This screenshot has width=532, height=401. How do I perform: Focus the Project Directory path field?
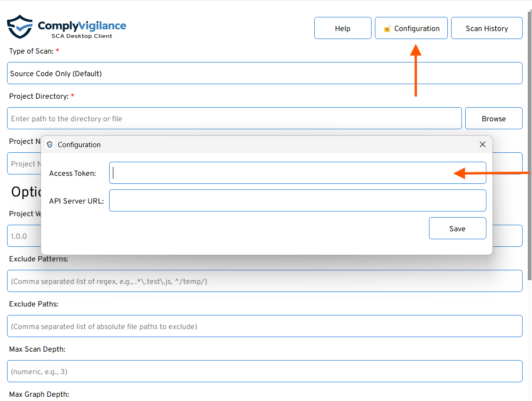pos(234,118)
